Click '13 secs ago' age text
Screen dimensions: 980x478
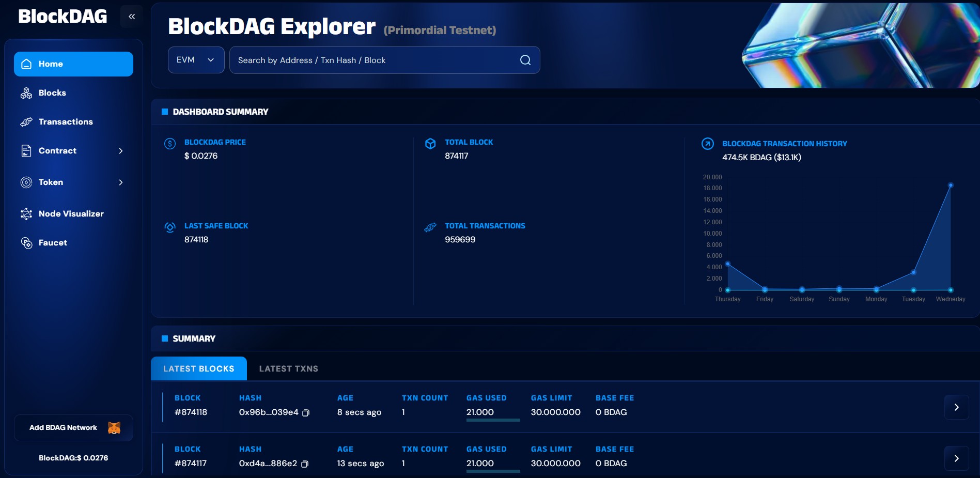click(x=361, y=464)
